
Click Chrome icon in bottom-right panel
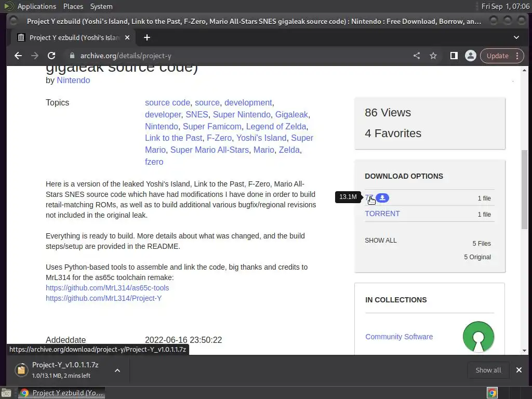click(492, 393)
